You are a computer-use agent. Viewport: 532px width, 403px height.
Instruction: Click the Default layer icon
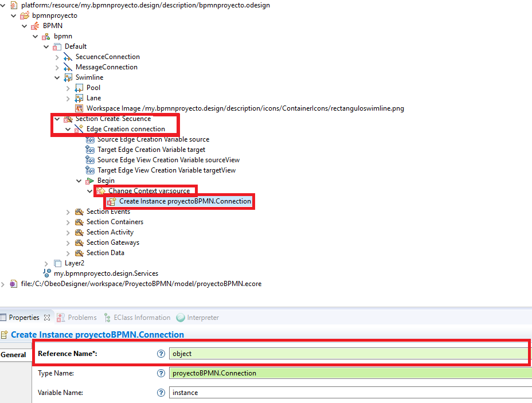(57, 46)
